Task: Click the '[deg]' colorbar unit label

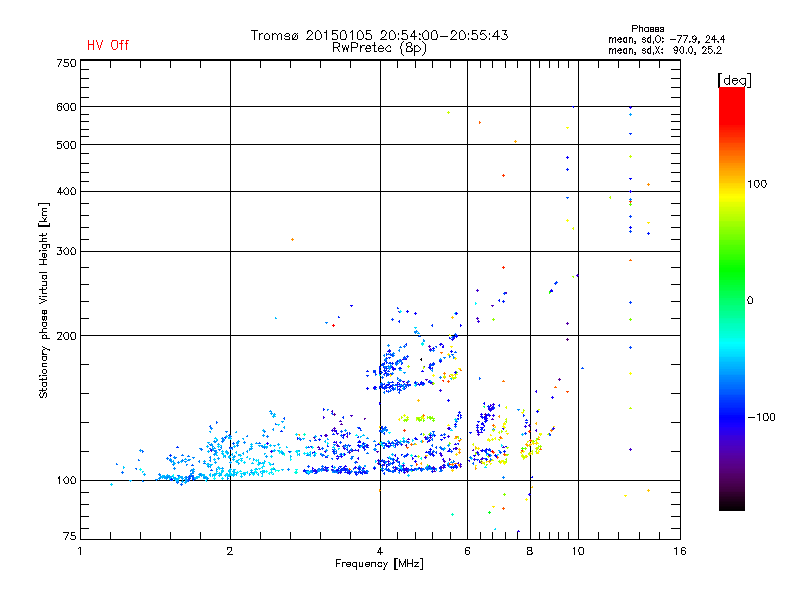Action: coord(734,80)
